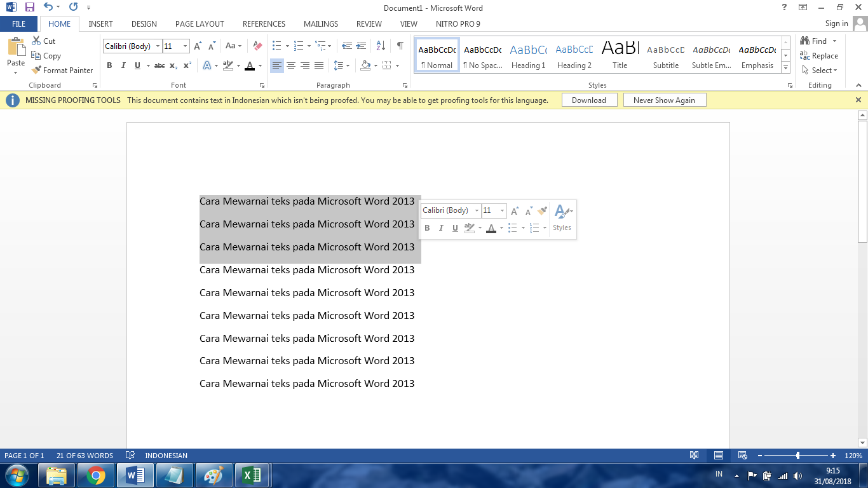Toggle Align Right in ribbon
868x488 pixels.
click(x=305, y=65)
